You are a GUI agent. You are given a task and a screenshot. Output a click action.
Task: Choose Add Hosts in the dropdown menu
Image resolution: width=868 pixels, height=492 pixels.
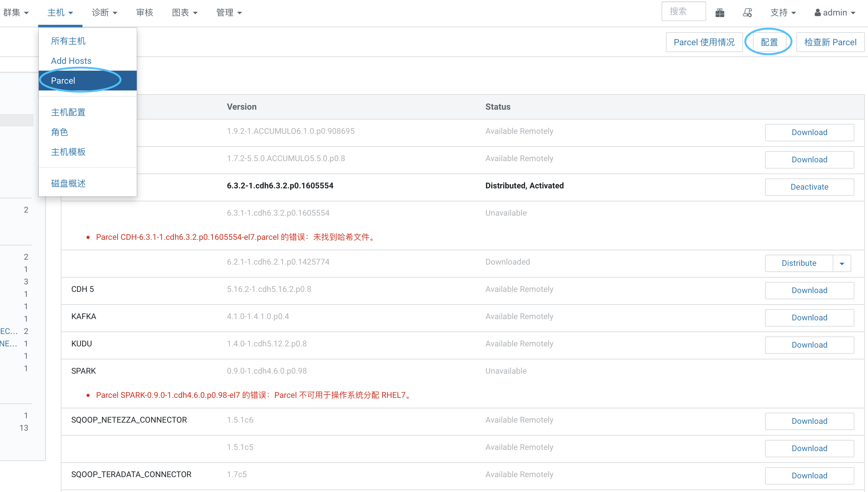tap(88, 61)
